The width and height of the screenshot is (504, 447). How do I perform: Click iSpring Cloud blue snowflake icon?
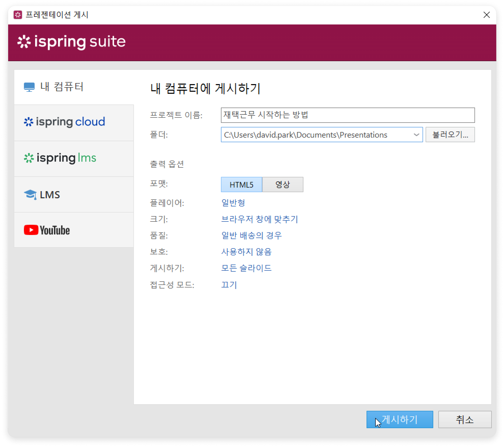coord(29,122)
